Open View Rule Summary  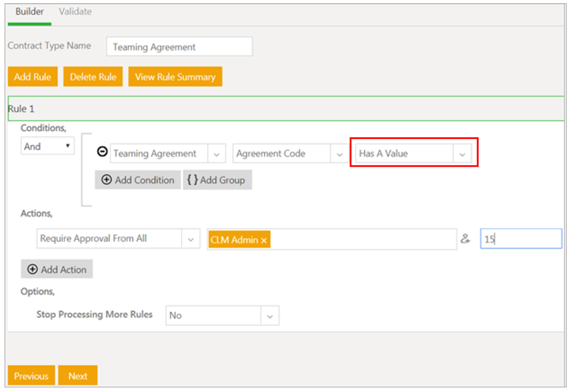(x=175, y=77)
